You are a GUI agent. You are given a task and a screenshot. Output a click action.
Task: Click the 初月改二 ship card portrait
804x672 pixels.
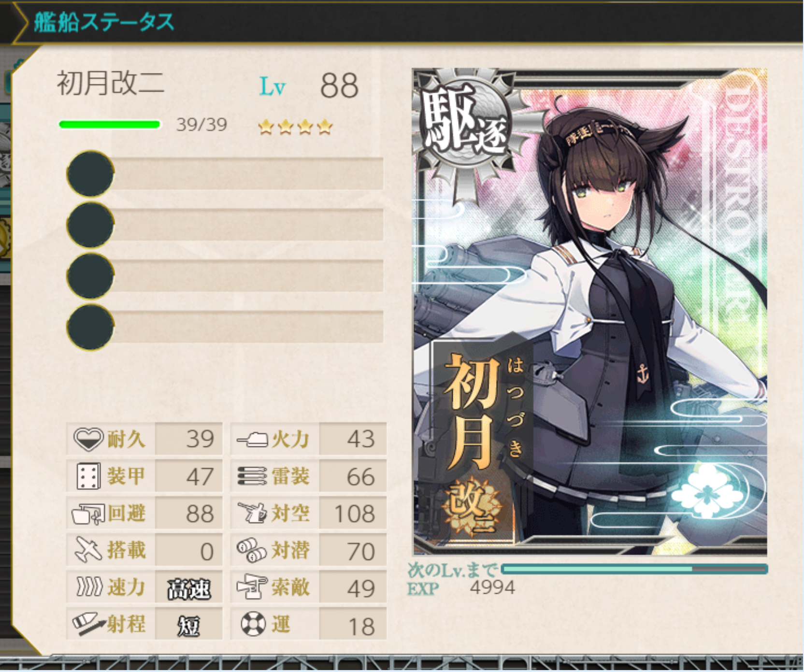590,312
